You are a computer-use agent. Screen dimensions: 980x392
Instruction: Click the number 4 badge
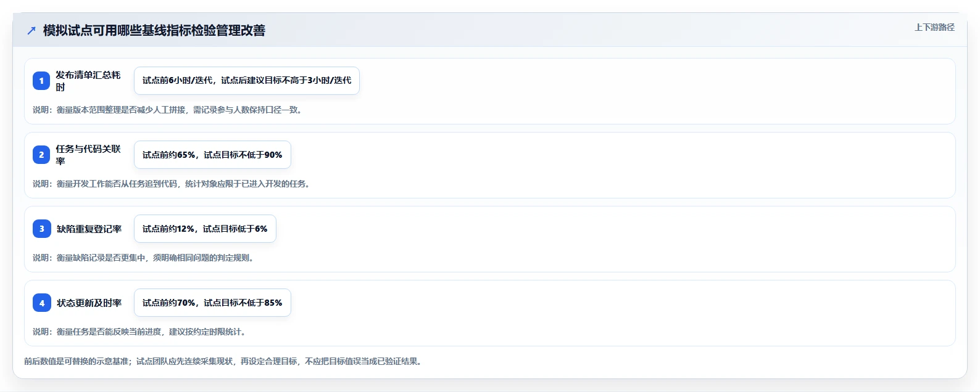point(41,303)
